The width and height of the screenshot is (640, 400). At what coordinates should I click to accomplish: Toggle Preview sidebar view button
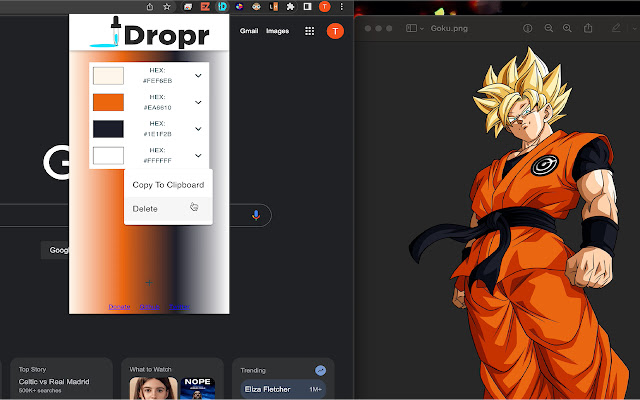pyautogui.click(x=411, y=28)
